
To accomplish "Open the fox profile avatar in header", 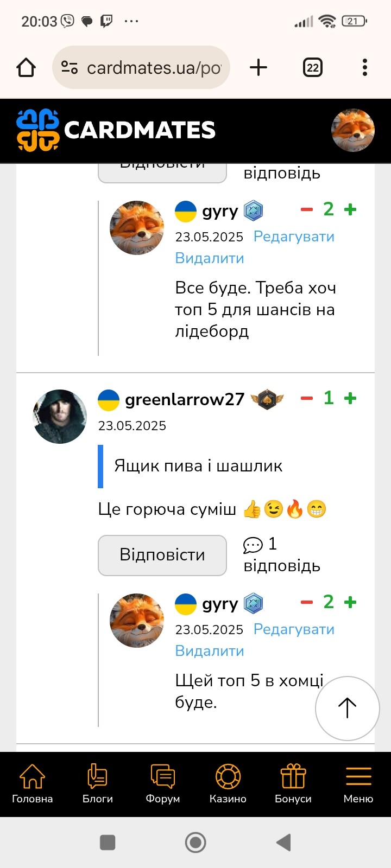I will (353, 130).
